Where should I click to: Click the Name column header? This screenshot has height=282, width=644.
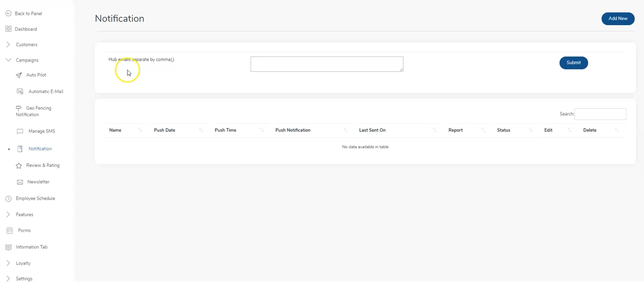pos(115,130)
